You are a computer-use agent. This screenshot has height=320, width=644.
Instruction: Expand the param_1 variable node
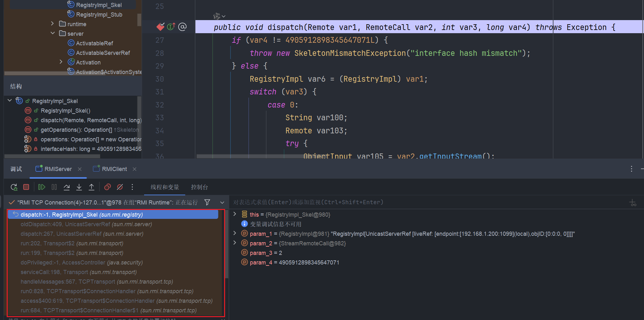pyautogui.click(x=235, y=233)
